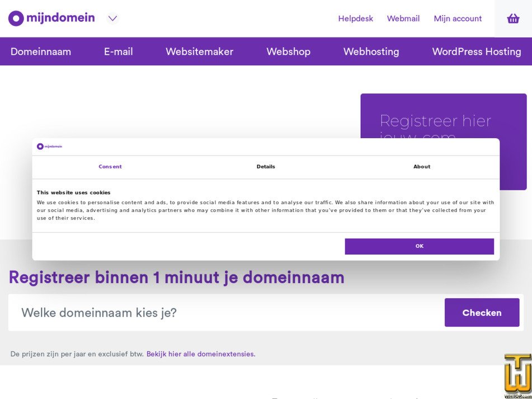This screenshot has height=399, width=532.
Task: Choose Websitemaker from navigation bar
Action: pyautogui.click(x=200, y=51)
